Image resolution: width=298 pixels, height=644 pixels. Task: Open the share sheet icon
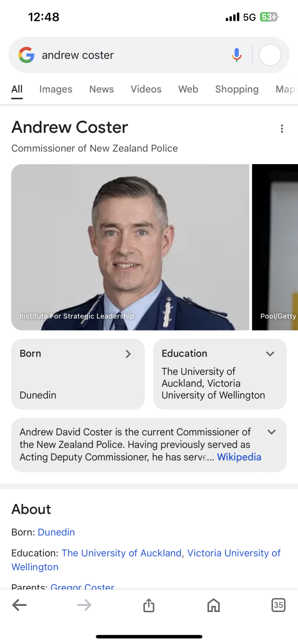coord(149,605)
